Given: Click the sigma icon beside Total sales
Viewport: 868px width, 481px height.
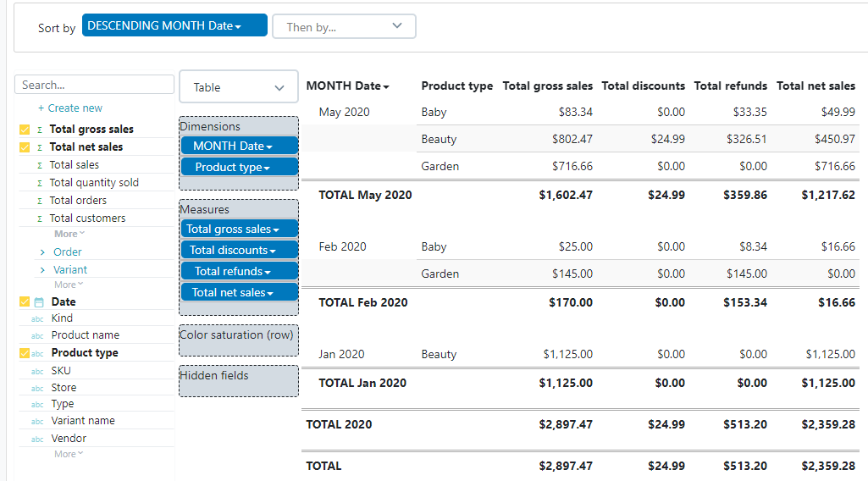Looking at the screenshot, I should [x=40, y=165].
